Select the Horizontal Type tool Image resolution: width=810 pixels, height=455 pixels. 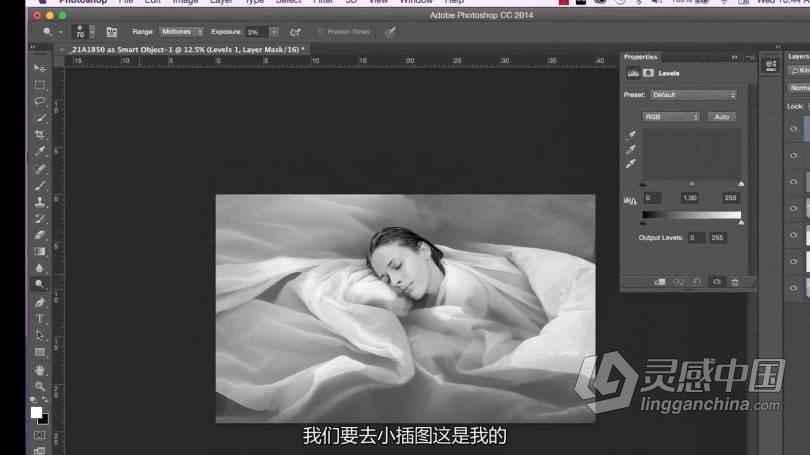coord(40,319)
